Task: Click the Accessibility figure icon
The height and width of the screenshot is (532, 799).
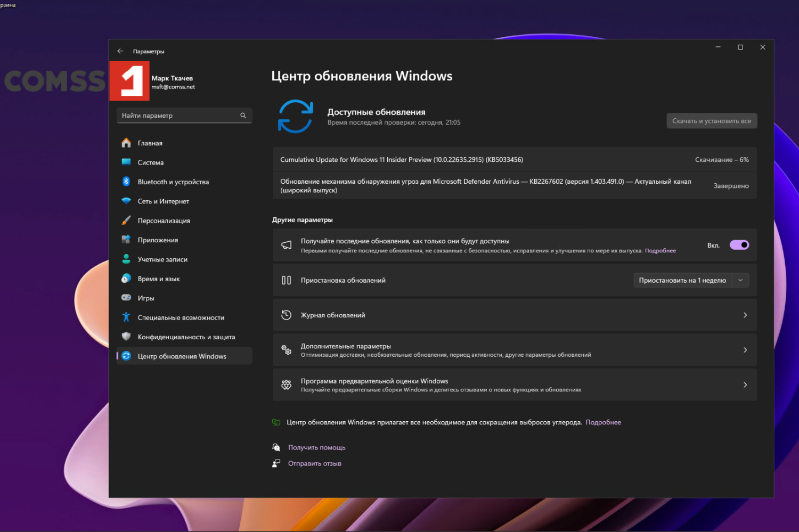Action: coord(126,317)
